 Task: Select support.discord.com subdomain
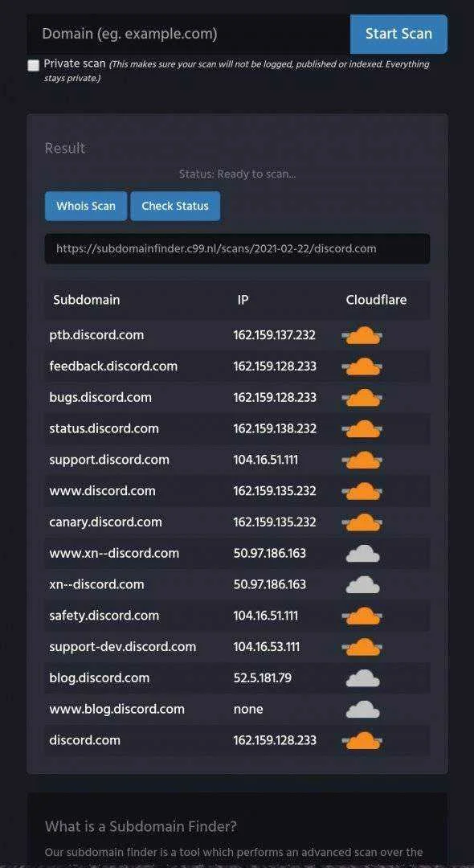(x=109, y=460)
